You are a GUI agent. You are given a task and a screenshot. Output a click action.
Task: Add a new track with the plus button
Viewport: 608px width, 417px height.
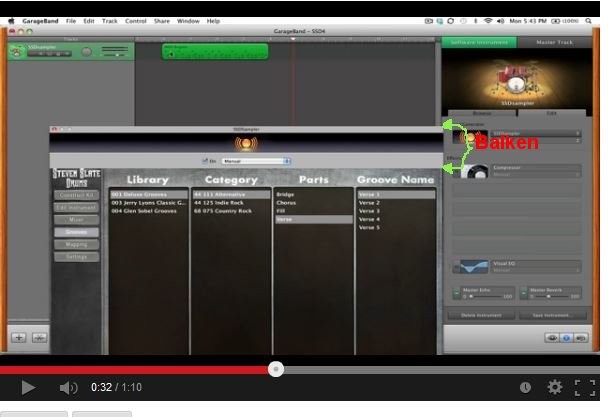coord(19,337)
